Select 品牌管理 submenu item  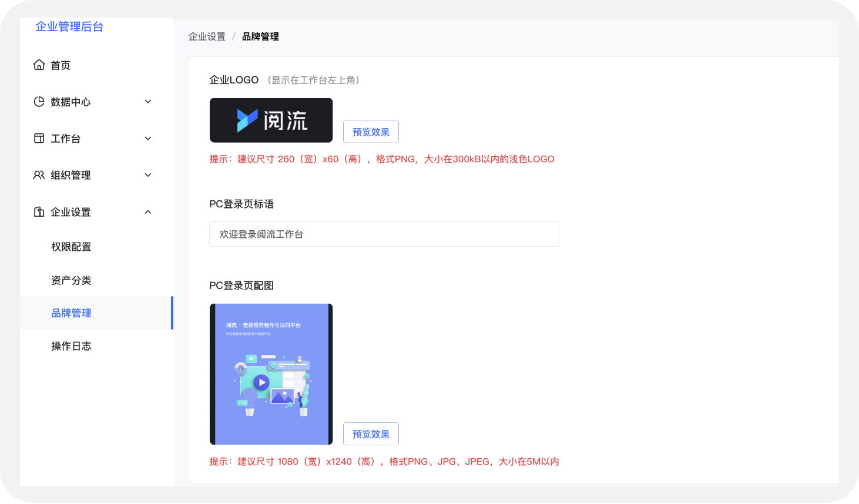click(x=96, y=313)
